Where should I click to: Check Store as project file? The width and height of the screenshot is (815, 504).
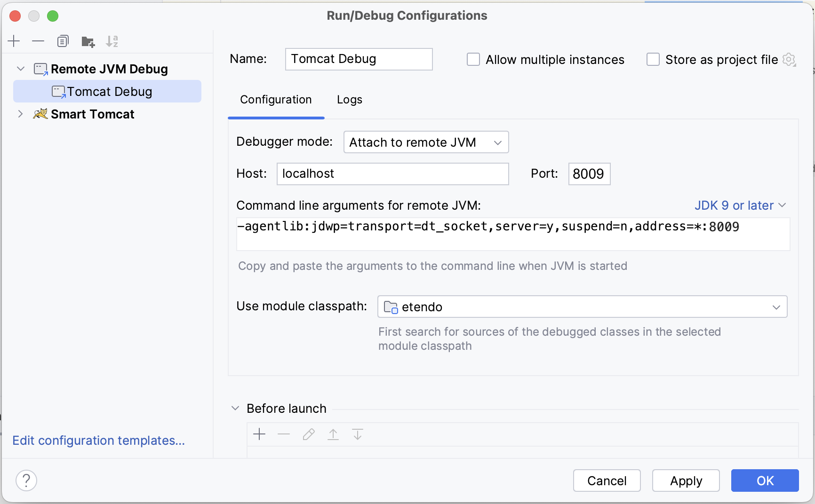click(x=653, y=60)
